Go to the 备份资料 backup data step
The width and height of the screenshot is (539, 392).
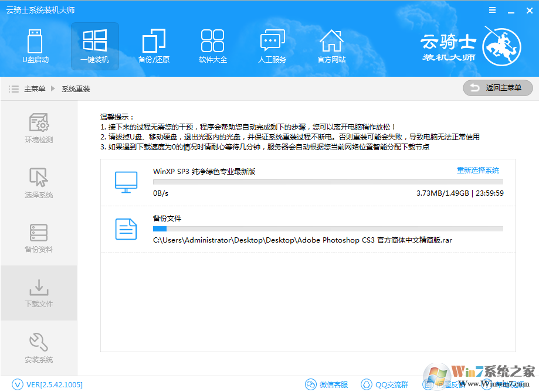pos(39,238)
